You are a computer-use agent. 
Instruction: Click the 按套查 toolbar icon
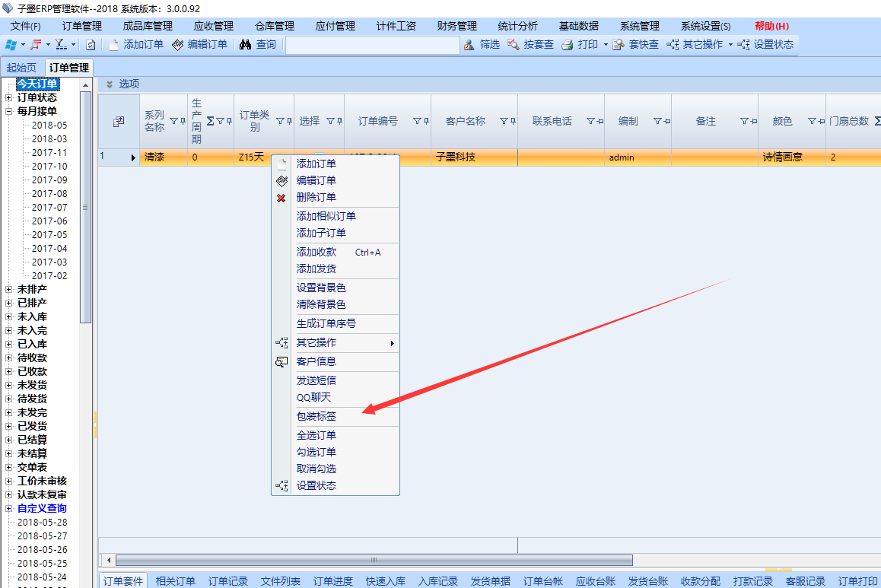514,45
